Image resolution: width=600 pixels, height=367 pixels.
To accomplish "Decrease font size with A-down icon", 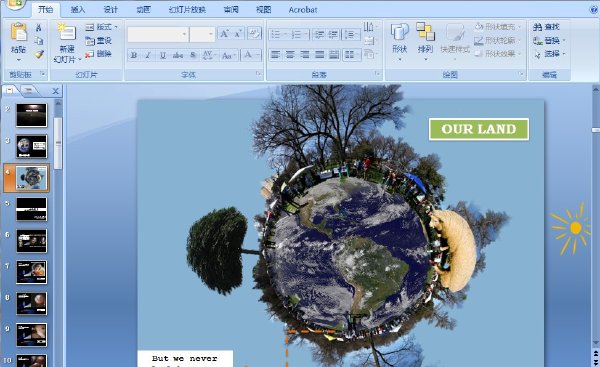I will coord(238,34).
